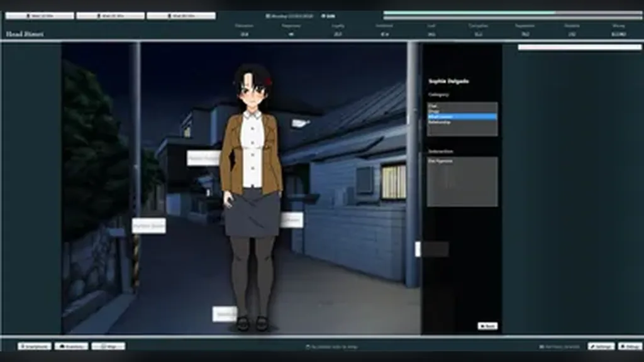Click the empty input field at the upper right
Screen dimensions: 644x362
tap(579, 47)
